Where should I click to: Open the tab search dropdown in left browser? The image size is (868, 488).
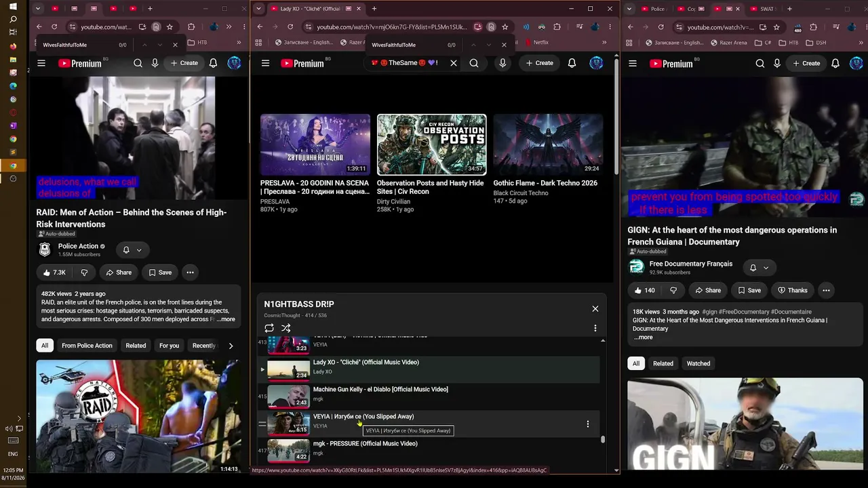tap(38, 9)
